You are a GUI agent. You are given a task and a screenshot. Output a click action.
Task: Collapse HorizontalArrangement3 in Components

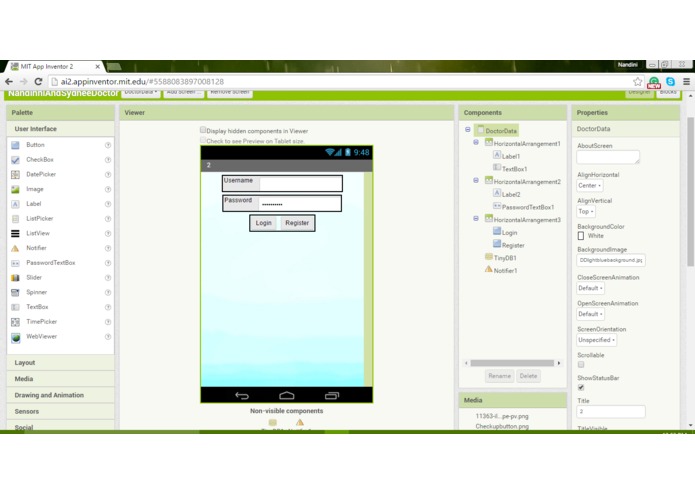pos(476,219)
